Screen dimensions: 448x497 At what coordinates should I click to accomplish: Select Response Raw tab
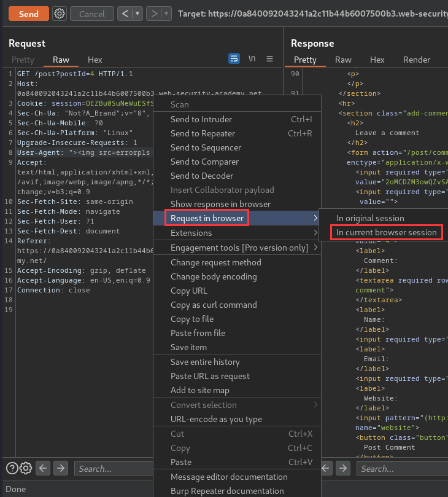(x=343, y=60)
